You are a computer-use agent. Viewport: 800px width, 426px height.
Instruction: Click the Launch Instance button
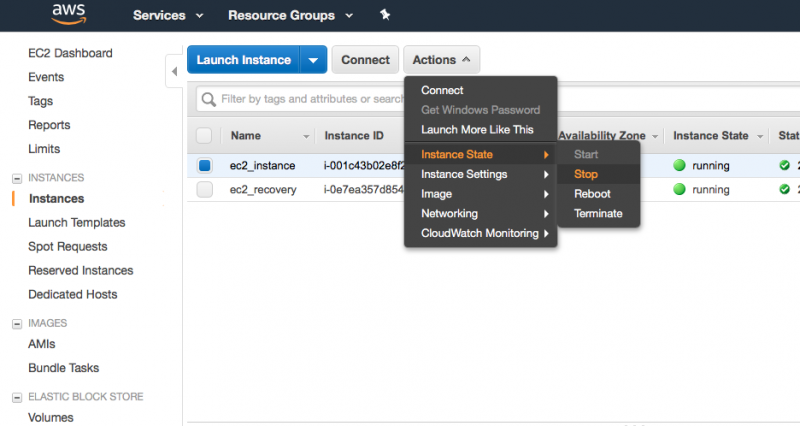[x=244, y=60]
